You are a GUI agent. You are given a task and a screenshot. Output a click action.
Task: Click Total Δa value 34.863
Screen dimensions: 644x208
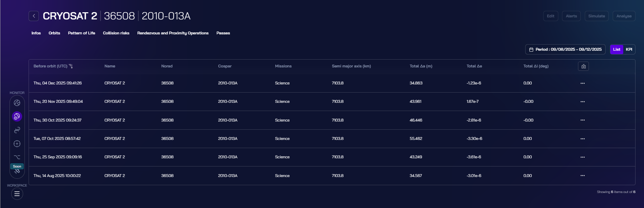coord(416,83)
